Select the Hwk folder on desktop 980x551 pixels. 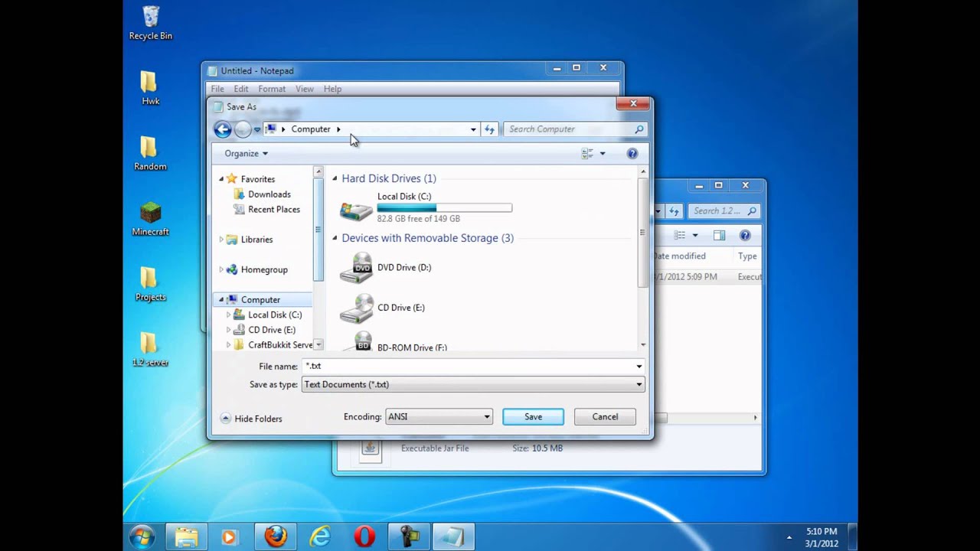point(150,89)
